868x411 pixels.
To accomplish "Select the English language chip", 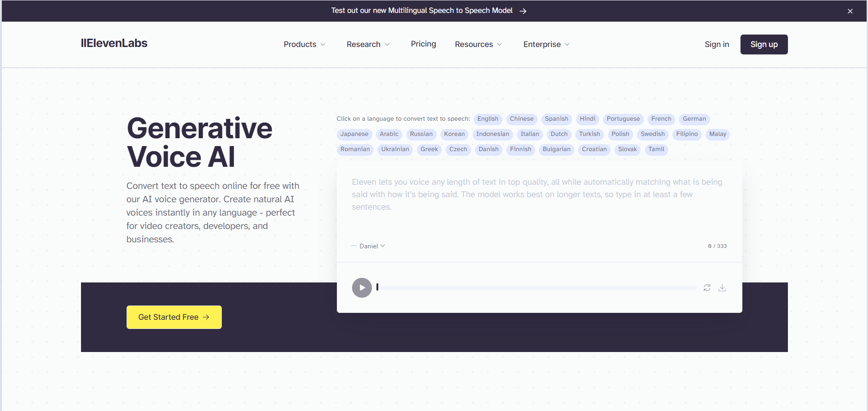I will (488, 119).
